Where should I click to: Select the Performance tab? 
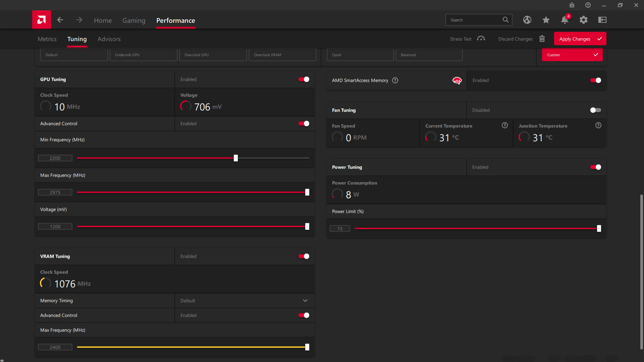click(x=176, y=20)
